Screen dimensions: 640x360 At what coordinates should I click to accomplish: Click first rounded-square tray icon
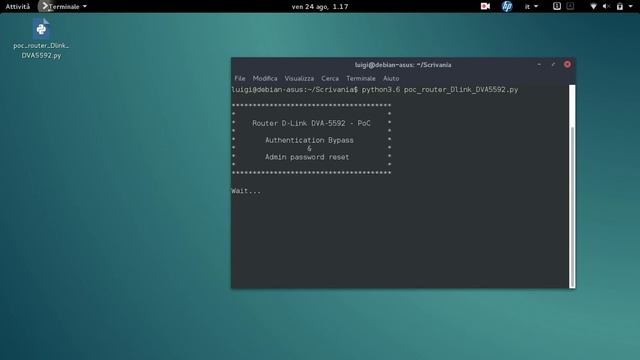(x=557, y=6)
